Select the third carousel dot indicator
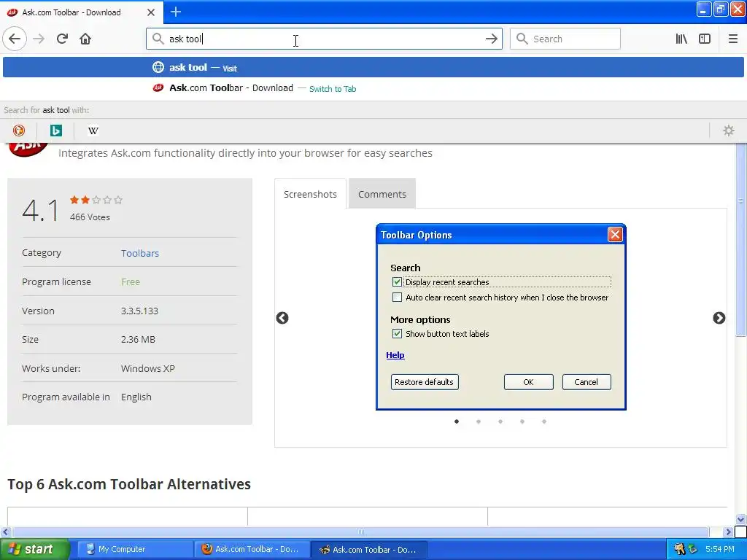747x560 pixels. point(500,421)
